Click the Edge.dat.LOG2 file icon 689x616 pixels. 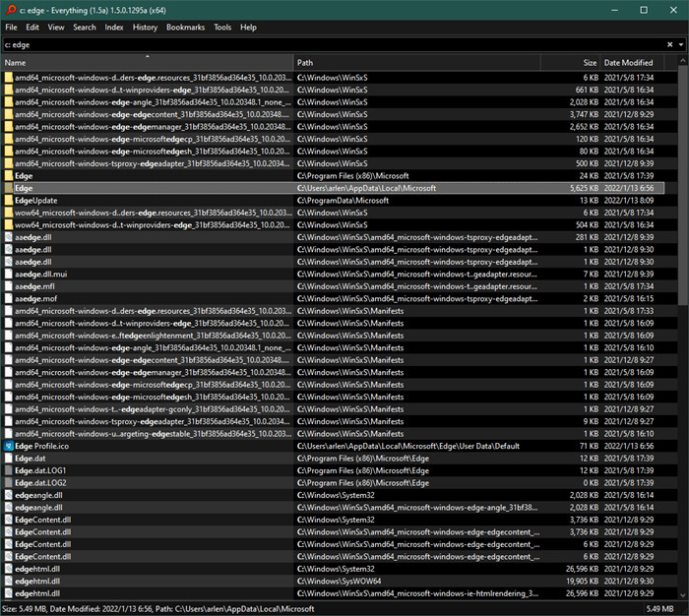(x=9, y=483)
